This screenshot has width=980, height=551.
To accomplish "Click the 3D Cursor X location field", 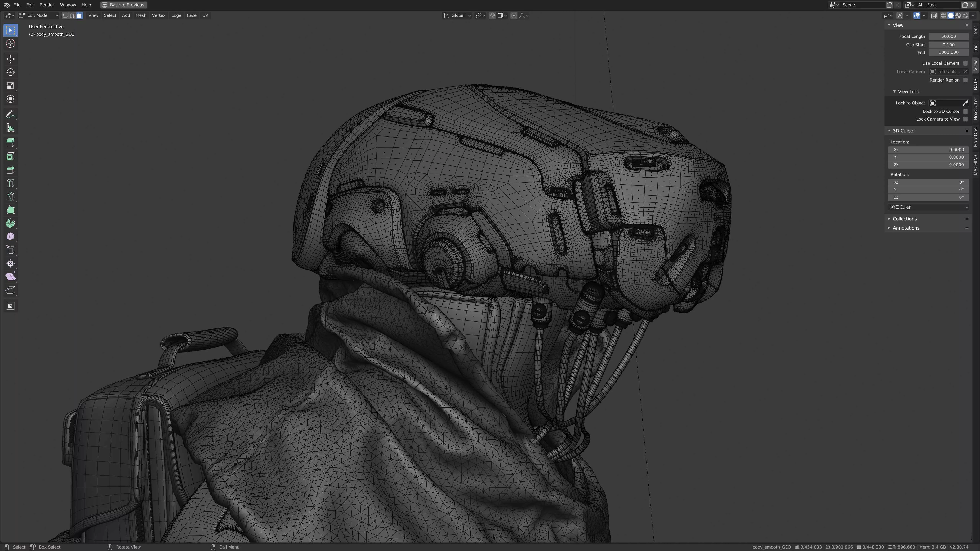I will pos(928,149).
